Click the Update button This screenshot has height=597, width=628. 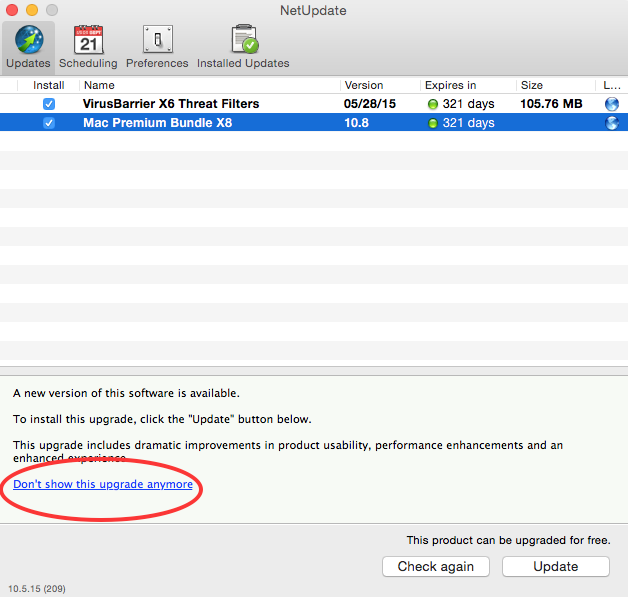pos(556,567)
